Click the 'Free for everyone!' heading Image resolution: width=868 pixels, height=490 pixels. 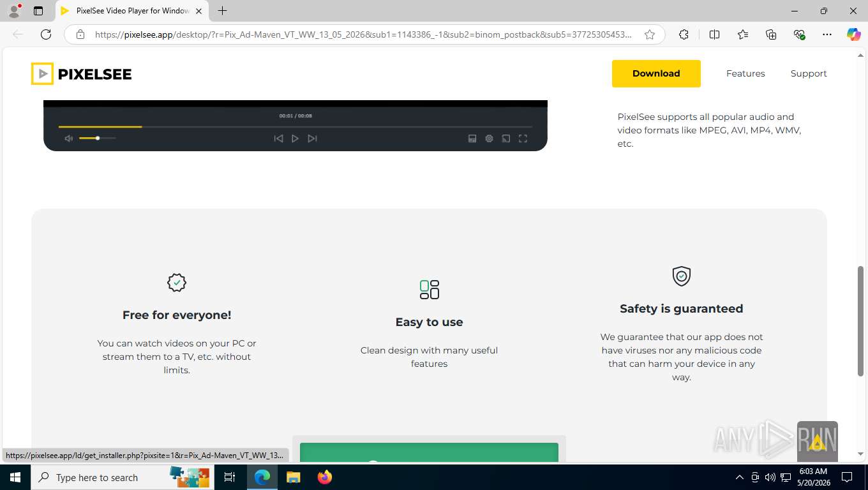[177, 315]
